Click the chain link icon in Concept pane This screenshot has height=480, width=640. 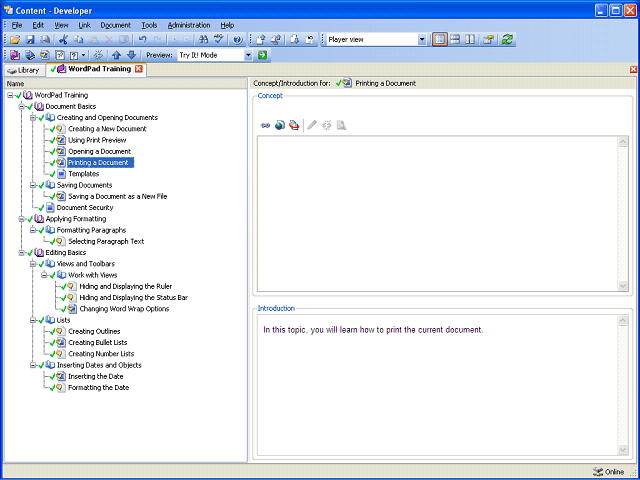(265, 125)
